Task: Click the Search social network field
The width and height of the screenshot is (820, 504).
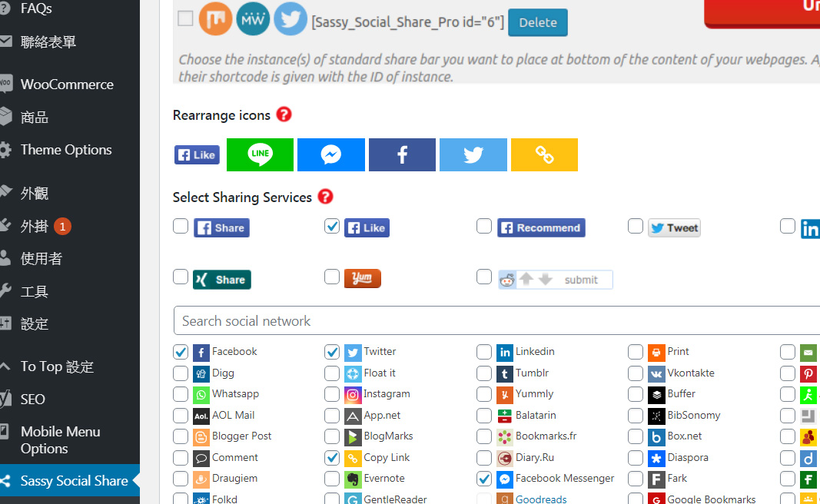Action: pyautogui.click(x=496, y=320)
